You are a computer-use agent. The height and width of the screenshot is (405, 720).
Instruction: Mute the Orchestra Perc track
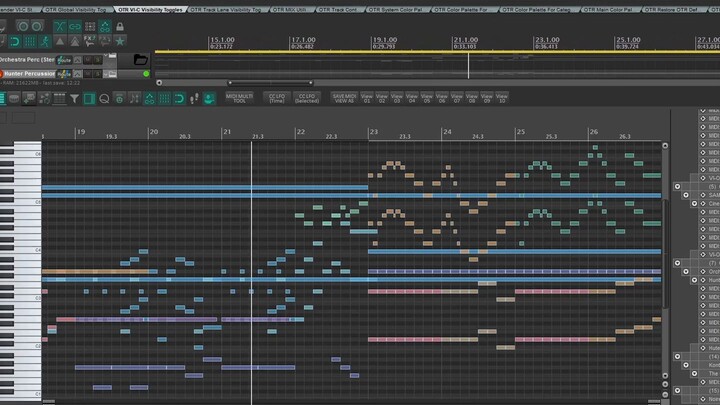88,60
